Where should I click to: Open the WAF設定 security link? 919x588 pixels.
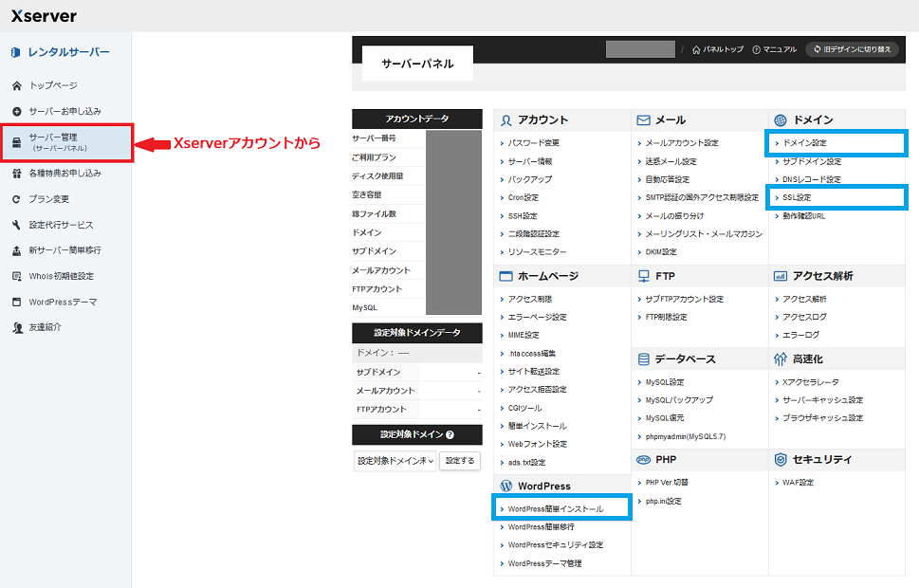click(x=798, y=482)
